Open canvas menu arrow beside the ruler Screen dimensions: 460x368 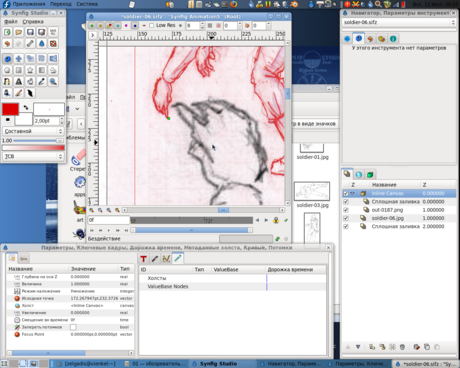(93, 35)
